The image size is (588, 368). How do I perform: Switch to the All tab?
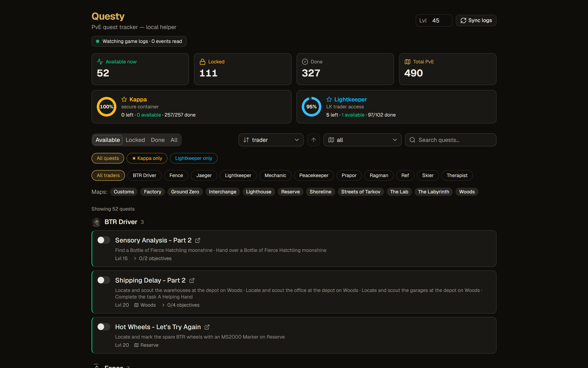click(x=174, y=140)
